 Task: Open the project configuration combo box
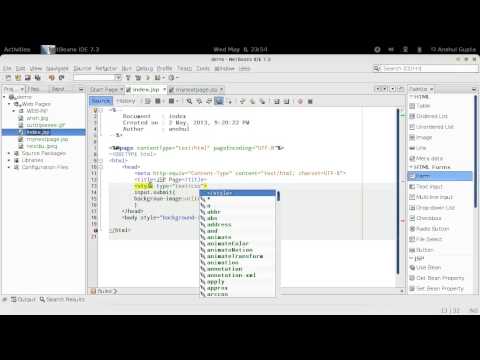point(97,78)
